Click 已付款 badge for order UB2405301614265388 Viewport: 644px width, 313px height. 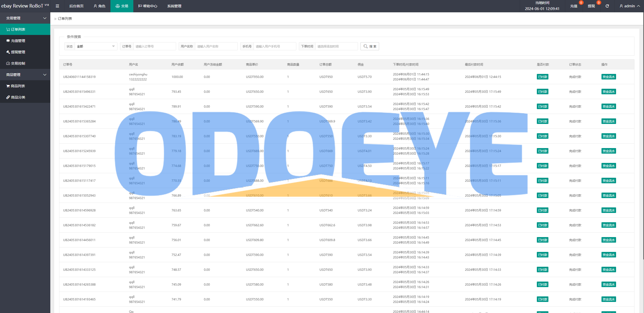pyautogui.click(x=543, y=284)
